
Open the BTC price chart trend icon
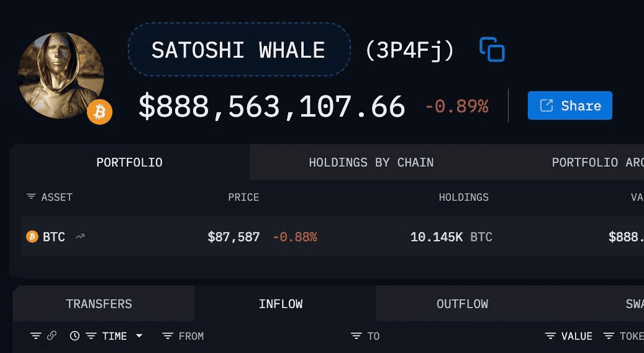point(80,236)
